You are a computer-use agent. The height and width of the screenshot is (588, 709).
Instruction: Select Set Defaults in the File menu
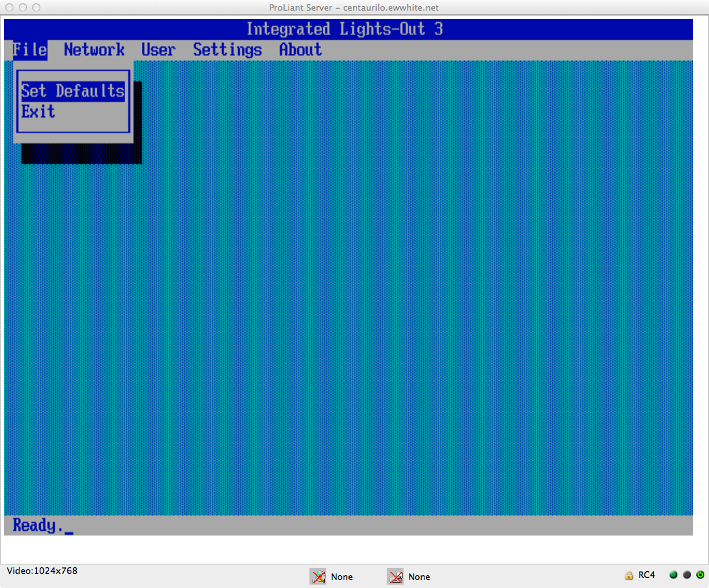pos(73,91)
